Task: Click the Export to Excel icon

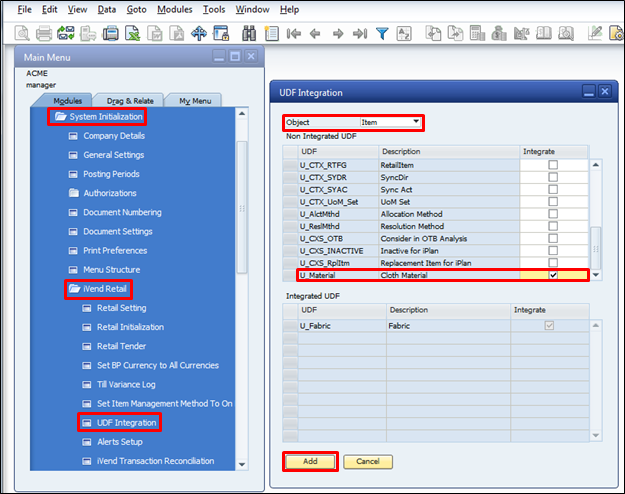Action: (x=132, y=33)
